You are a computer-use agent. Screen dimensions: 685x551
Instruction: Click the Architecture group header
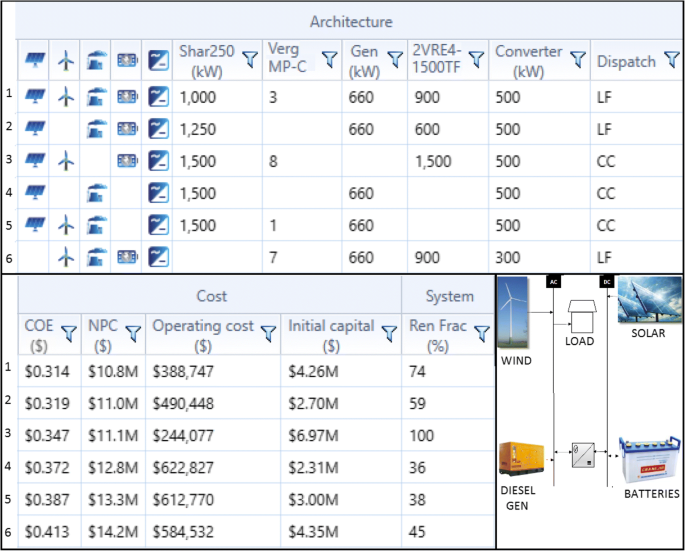coord(350,21)
